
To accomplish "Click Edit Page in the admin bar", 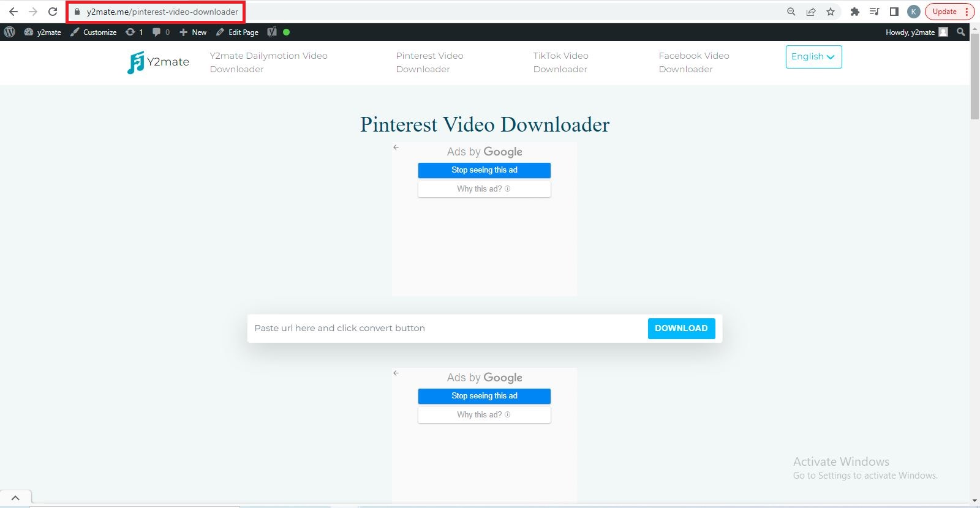I will coord(237,32).
